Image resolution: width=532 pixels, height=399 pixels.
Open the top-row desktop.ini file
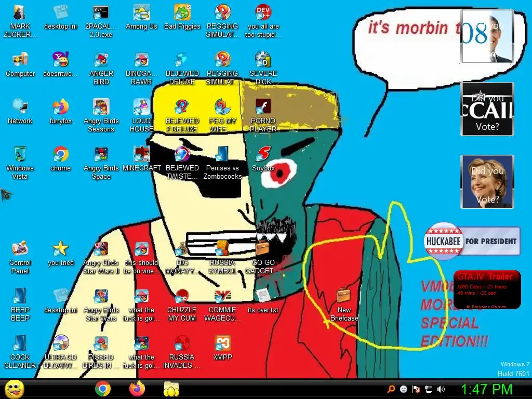coord(60,18)
